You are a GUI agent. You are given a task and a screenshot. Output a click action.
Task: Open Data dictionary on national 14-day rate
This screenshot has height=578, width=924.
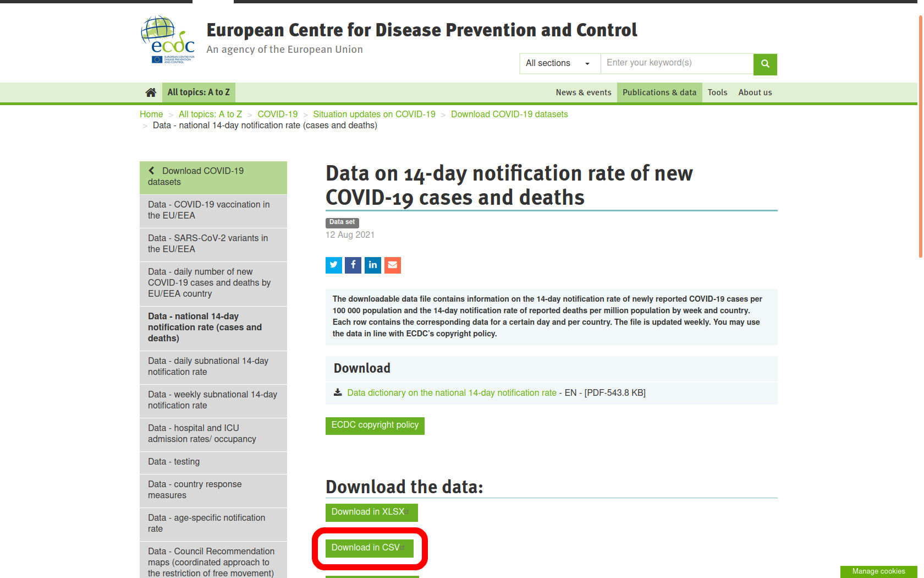452,392
